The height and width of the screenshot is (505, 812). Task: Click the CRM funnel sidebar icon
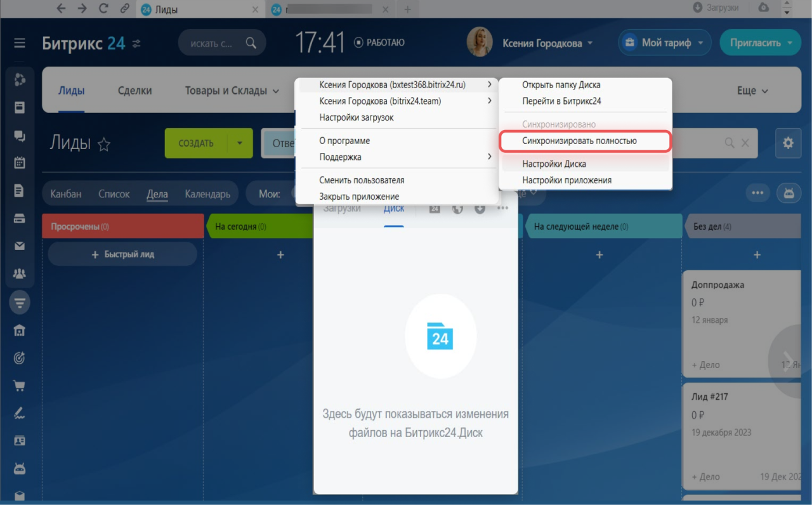tap(20, 303)
